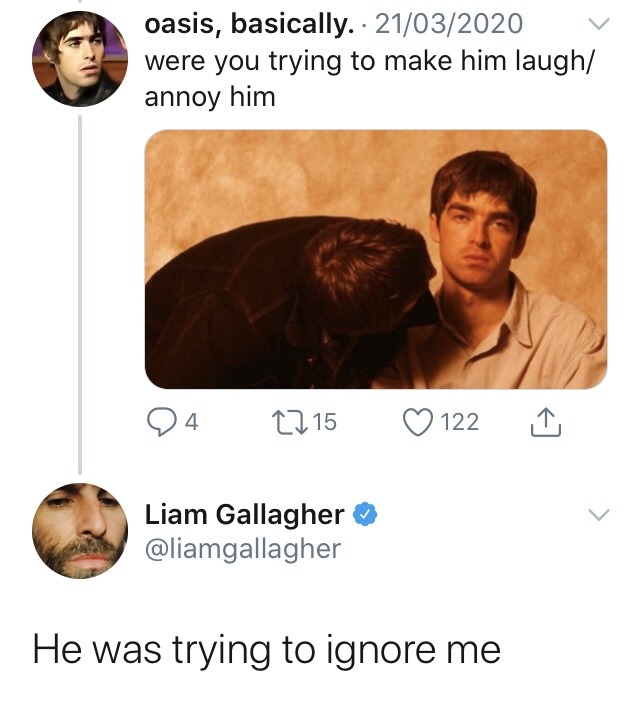The image size is (640, 702).
Task: Select the tweet text 'were you trying to make him laugh'
Action: [x=367, y=62]
